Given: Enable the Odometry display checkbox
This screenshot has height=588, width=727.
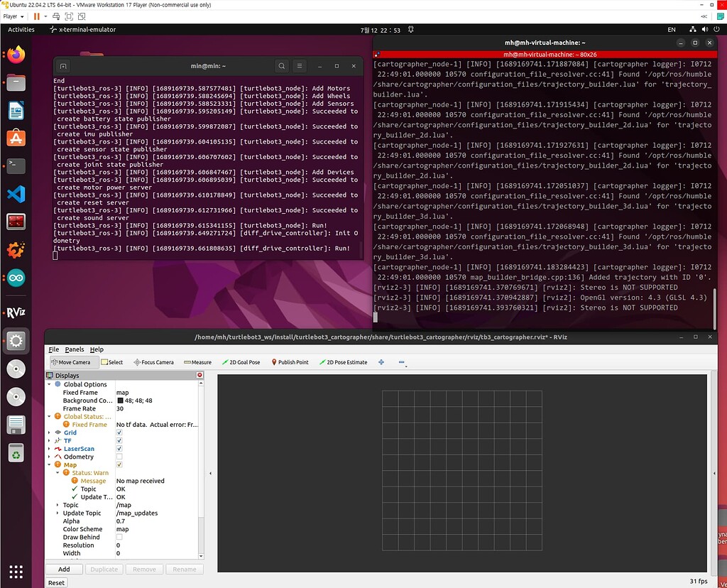Looking at the screenshot, I should (x=119, y=457).
